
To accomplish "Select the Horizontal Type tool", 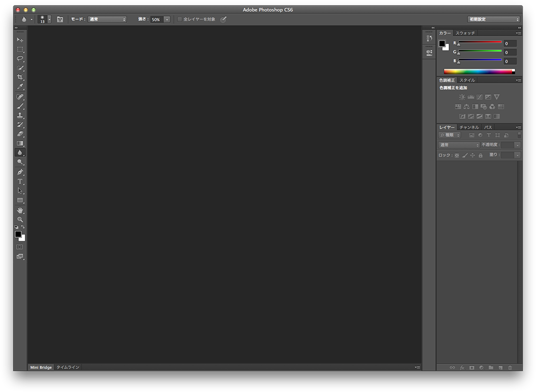I will tap(20, 182).
